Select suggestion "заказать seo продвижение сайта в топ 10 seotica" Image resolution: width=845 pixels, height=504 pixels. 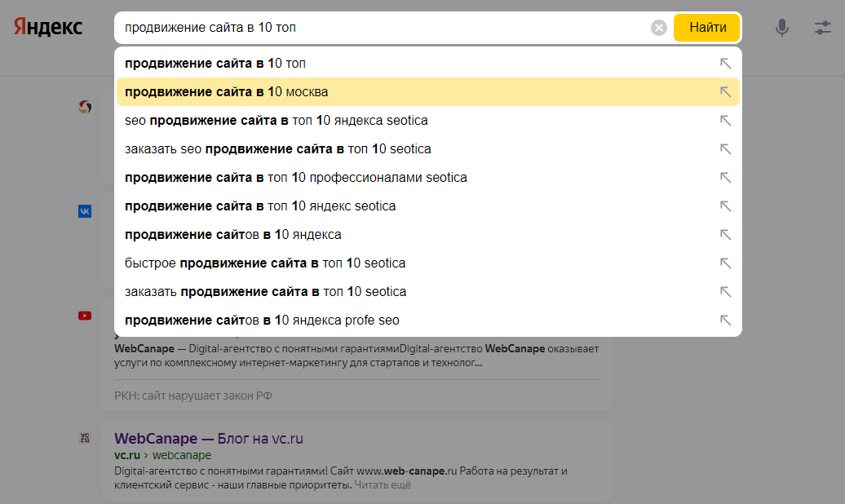coord(428,149)
